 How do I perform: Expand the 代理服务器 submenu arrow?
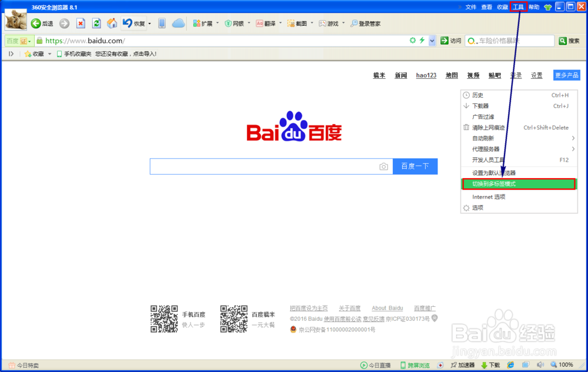tap(573, 149)
